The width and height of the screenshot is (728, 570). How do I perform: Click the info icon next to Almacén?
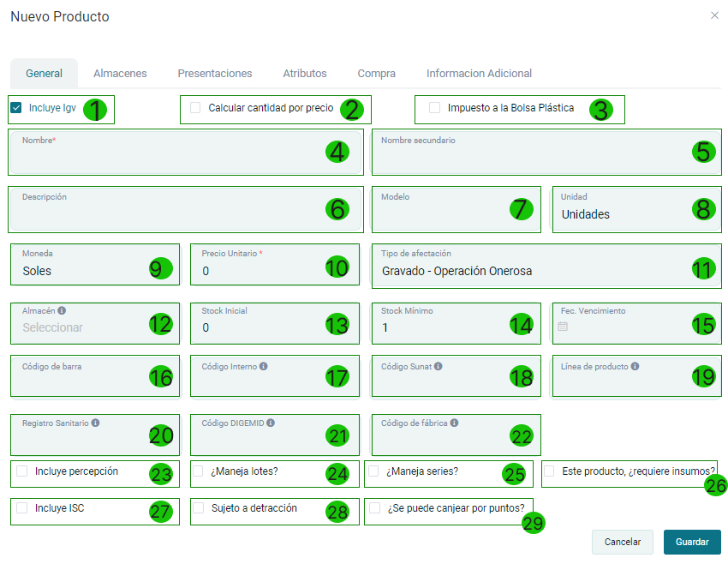tap(62, 311)
